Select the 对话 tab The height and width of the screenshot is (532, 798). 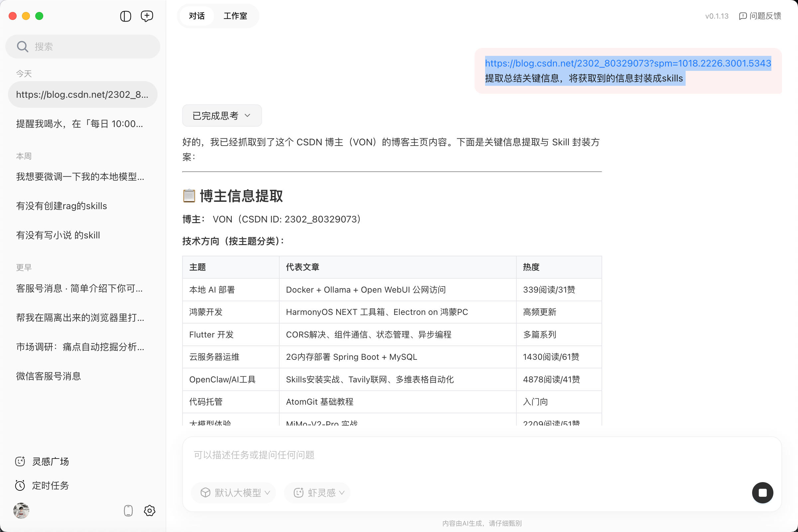(x=197, y=16)
